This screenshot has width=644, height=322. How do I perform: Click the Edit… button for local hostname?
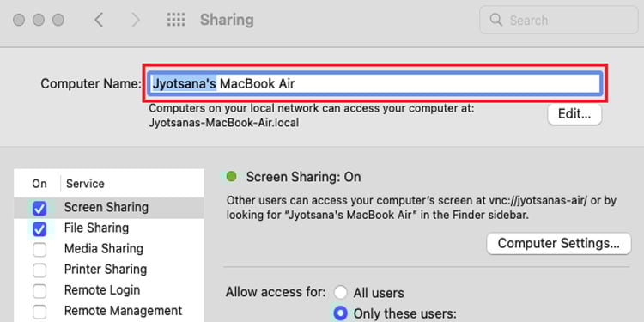click(x=574, y=114)
